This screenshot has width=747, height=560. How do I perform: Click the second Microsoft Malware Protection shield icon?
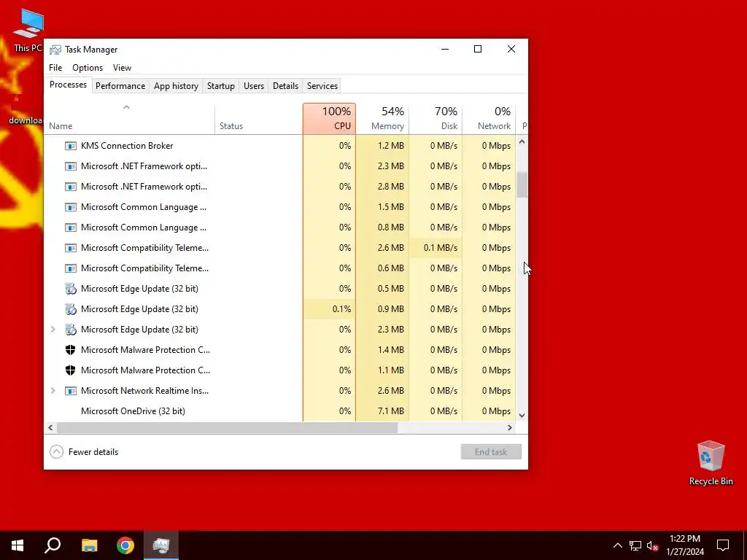coord(71,370)
